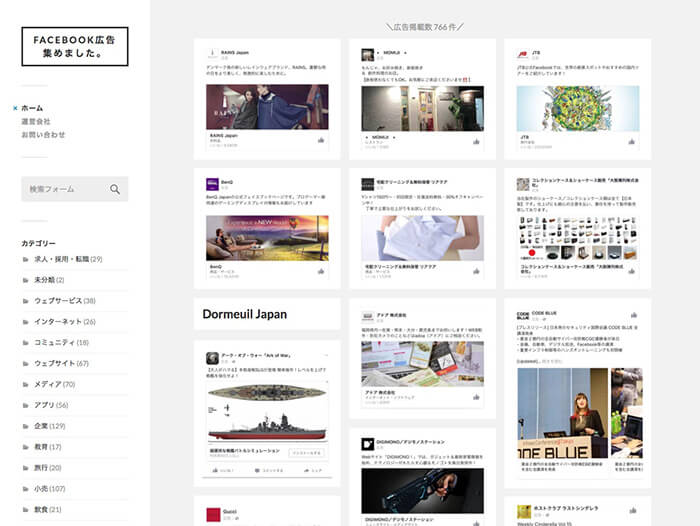700x526 pixels.
Task: Open category 小売 (107)
Action: coord(50,489)
